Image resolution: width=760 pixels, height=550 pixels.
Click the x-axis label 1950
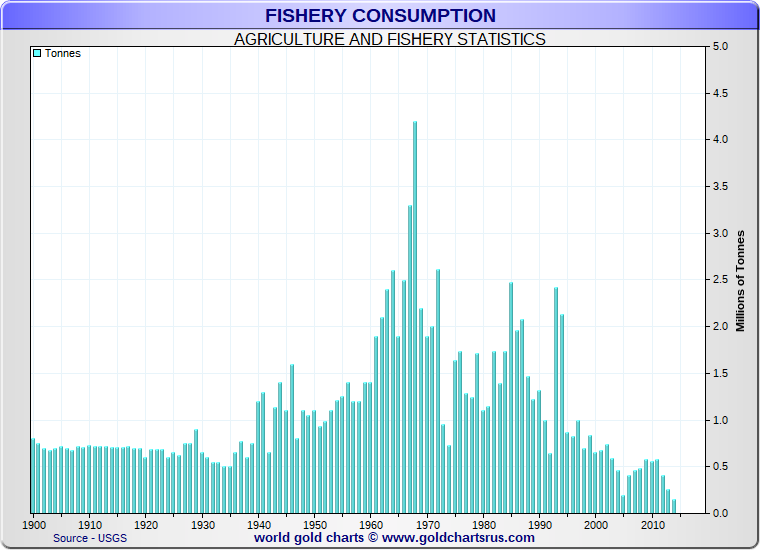coord(315,525)
